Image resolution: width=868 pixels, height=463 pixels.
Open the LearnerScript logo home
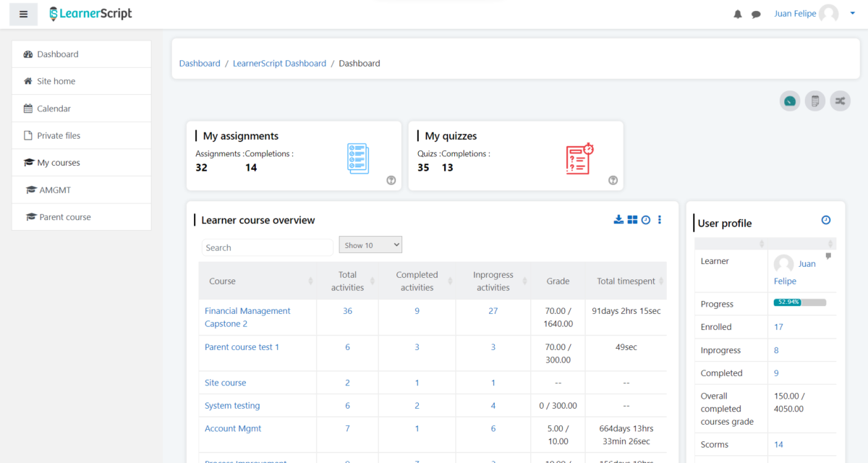[90, 14]
